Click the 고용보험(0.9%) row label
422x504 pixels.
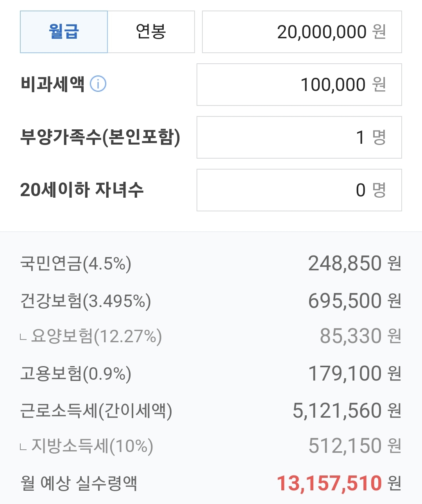[75, 374]
